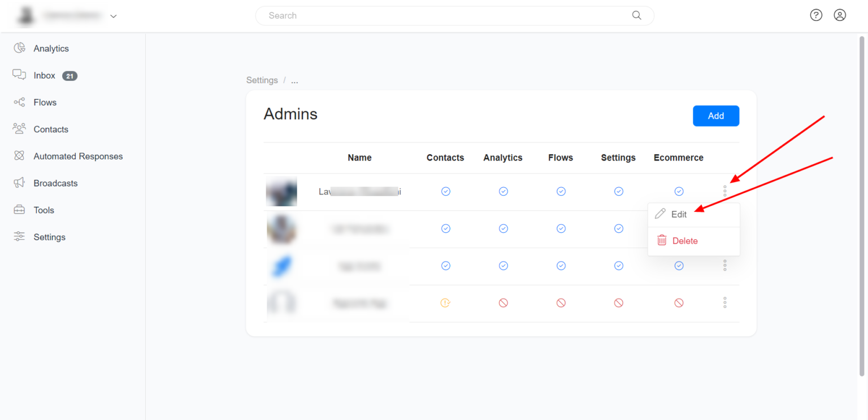
Task: Open the user profile icon
Action: pos(840,15)
